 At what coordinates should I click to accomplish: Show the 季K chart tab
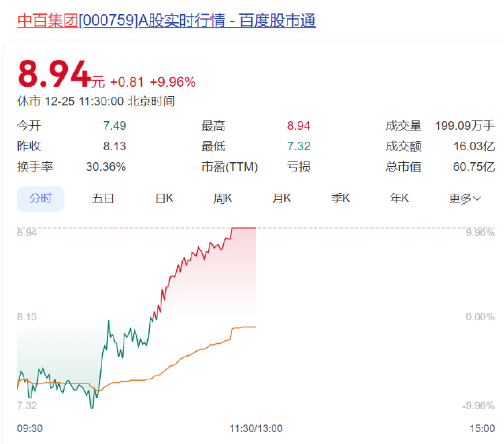pos(341,198)
